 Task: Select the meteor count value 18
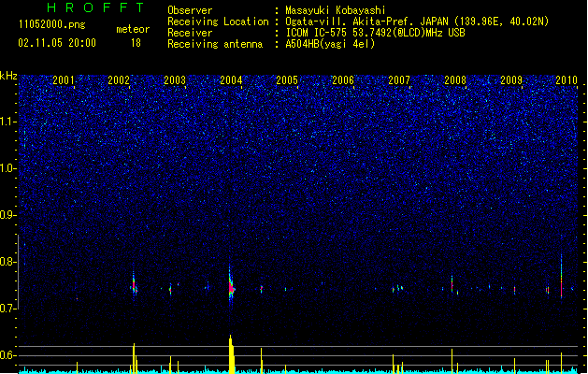(136, 43)
